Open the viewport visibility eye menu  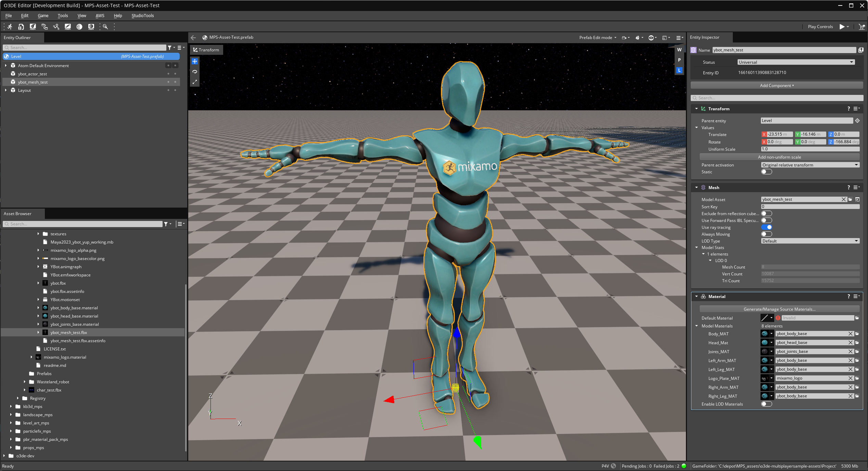pyautogui.click(x=652, y=38)
